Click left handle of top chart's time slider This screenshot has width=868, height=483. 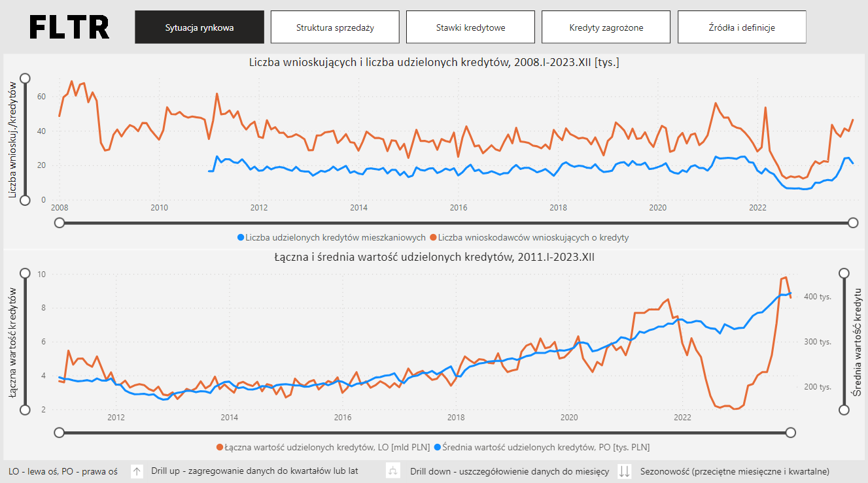(60, 223)
